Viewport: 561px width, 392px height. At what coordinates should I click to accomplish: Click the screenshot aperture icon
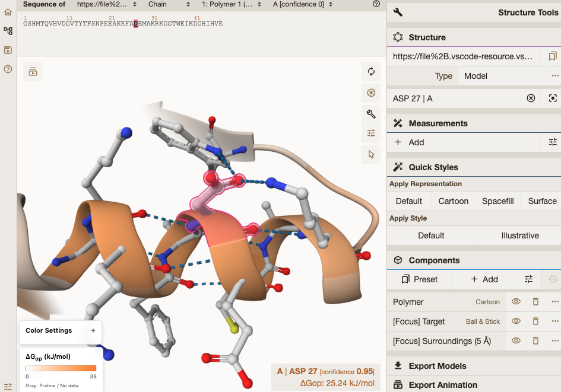click(371, 93)
